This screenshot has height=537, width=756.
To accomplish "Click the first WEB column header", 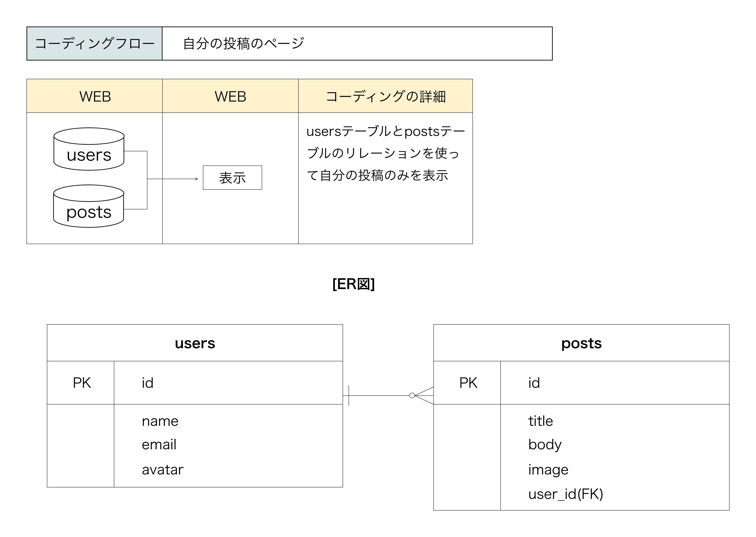I will point(94,96).
